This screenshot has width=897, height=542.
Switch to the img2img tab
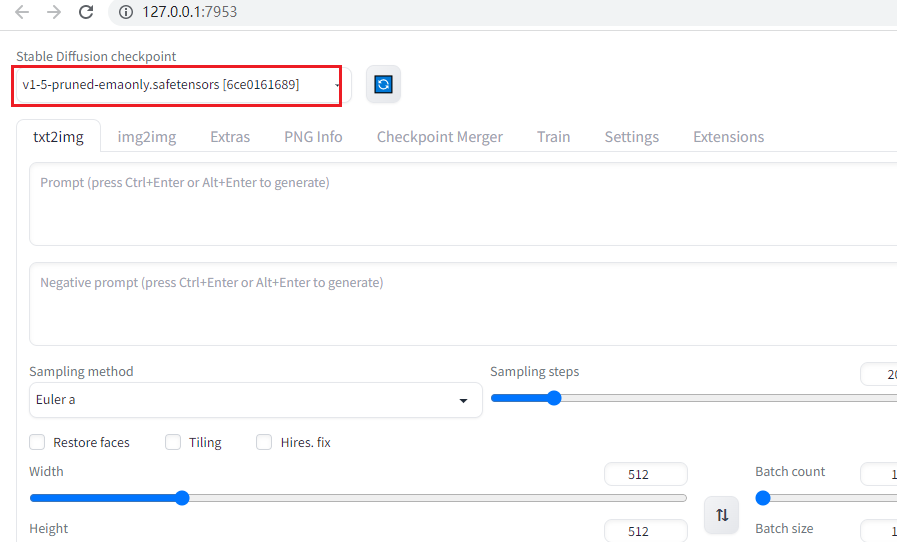click(147, 137)
